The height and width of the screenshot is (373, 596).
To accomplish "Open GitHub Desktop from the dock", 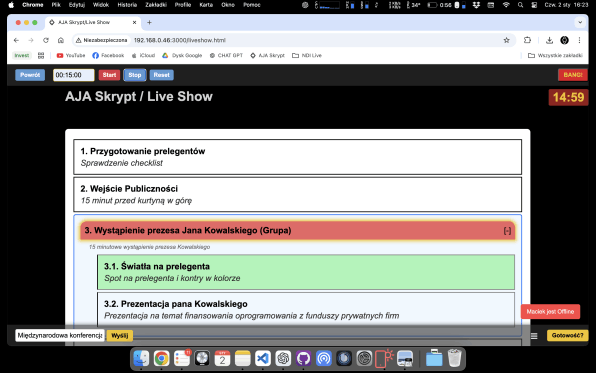I will 303,359.
